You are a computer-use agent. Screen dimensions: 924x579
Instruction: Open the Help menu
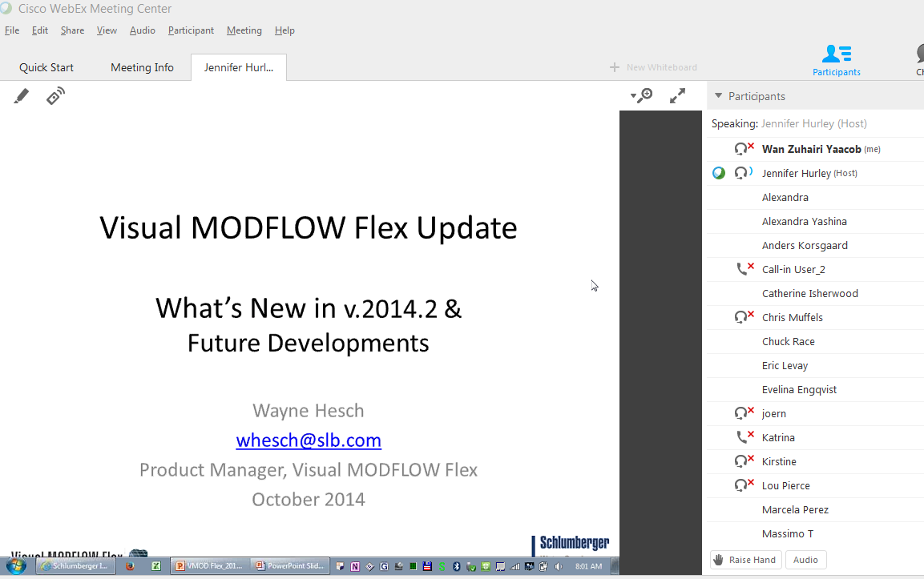click(284, 30)
